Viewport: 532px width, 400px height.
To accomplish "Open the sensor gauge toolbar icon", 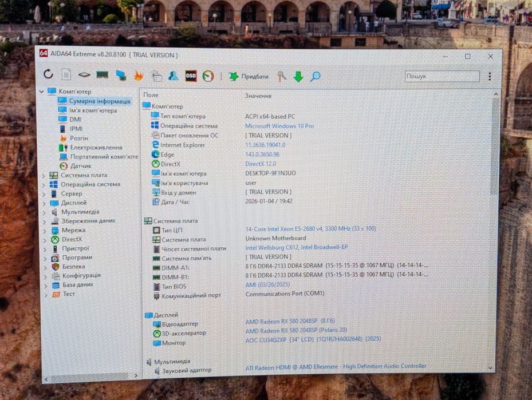I will [208, 76].
